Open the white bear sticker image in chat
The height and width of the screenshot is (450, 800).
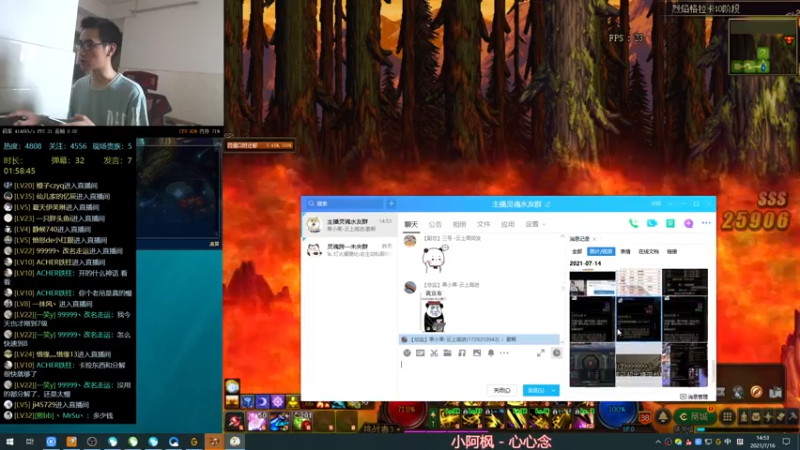point(435,259)
